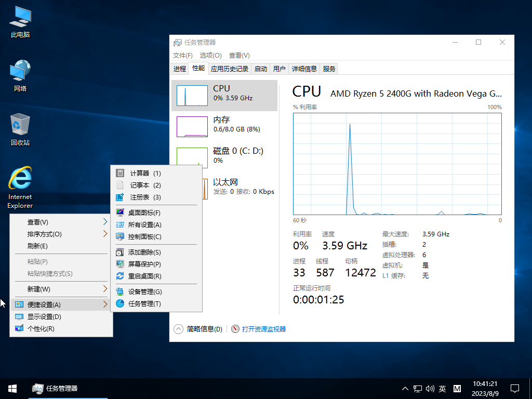Click the 简略信息(D) button label
Image resolution: width=532 pixels, height=399 pixels.
click(x=205, y=329)
